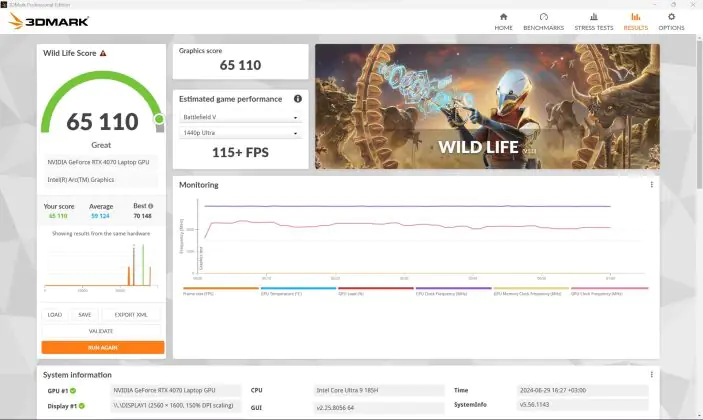Click the DISPLAY1 2560 × 1600 field
The width and height of the screenshot is (703, 420).
click(176, 406)
